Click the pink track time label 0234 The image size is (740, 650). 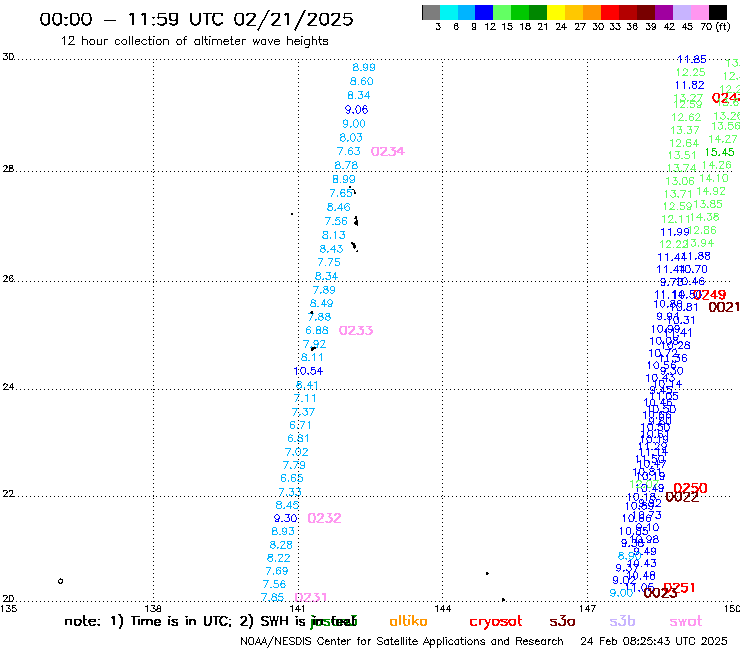tap(387, 152)
